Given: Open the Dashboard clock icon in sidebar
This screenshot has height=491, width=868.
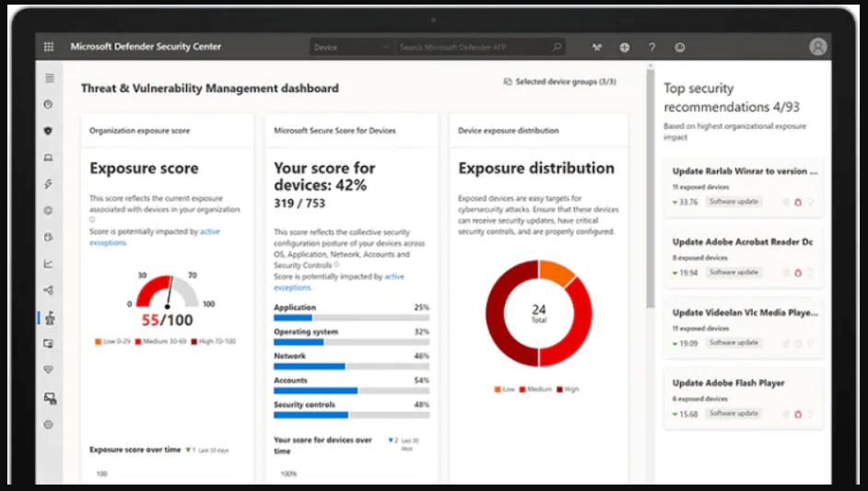Looking at the screenshot, I should click(48, 104).
